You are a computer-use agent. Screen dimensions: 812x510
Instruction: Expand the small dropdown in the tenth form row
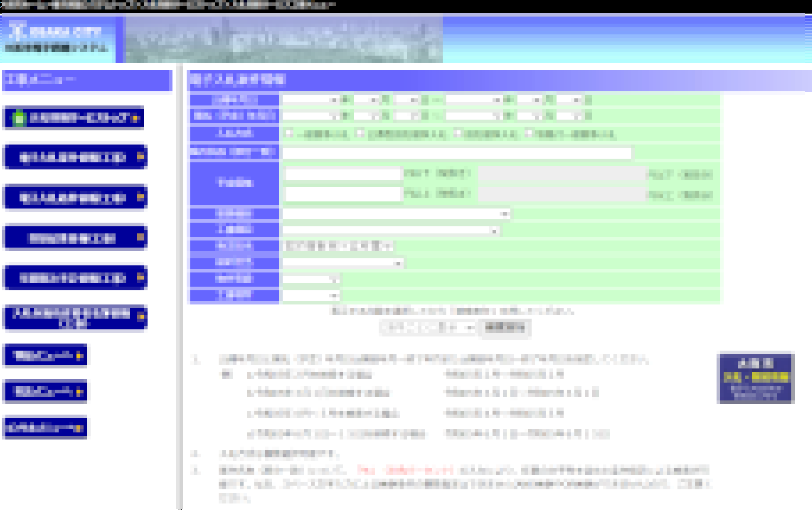[311, 279]
